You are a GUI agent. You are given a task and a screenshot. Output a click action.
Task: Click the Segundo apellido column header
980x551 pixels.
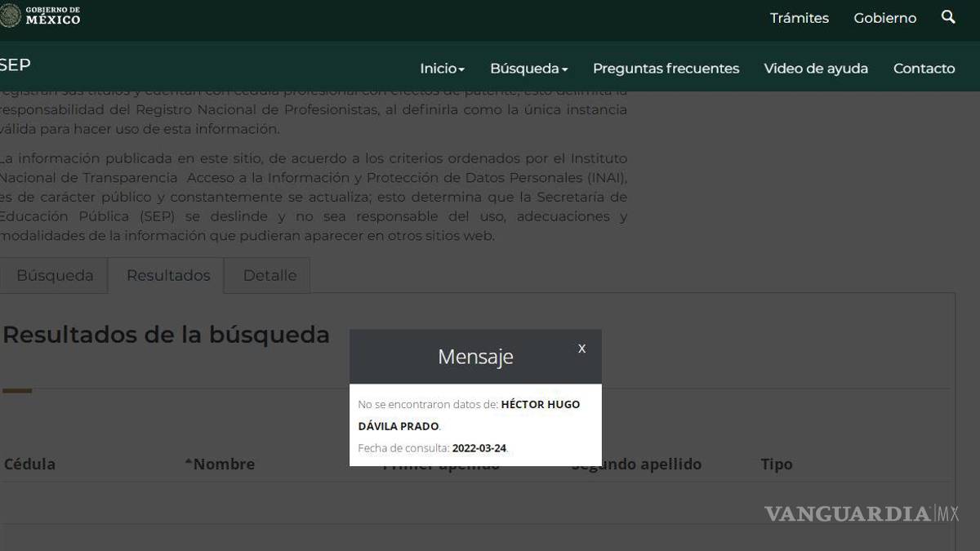pos(637,464)
